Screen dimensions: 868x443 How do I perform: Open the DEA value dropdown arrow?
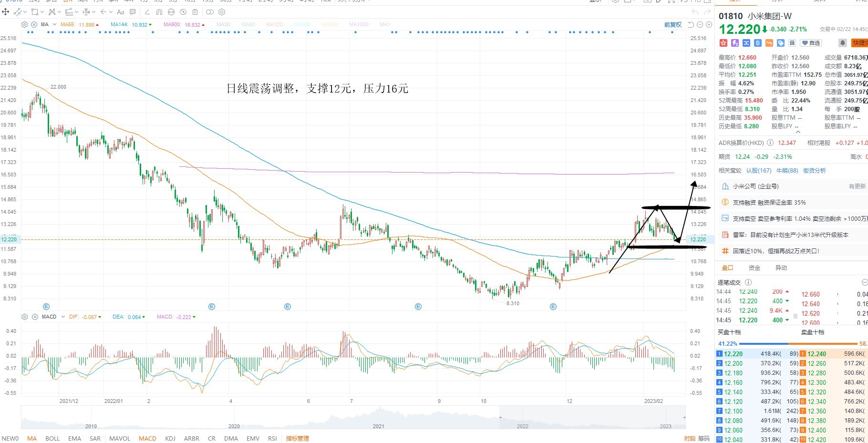coord(144,317)
